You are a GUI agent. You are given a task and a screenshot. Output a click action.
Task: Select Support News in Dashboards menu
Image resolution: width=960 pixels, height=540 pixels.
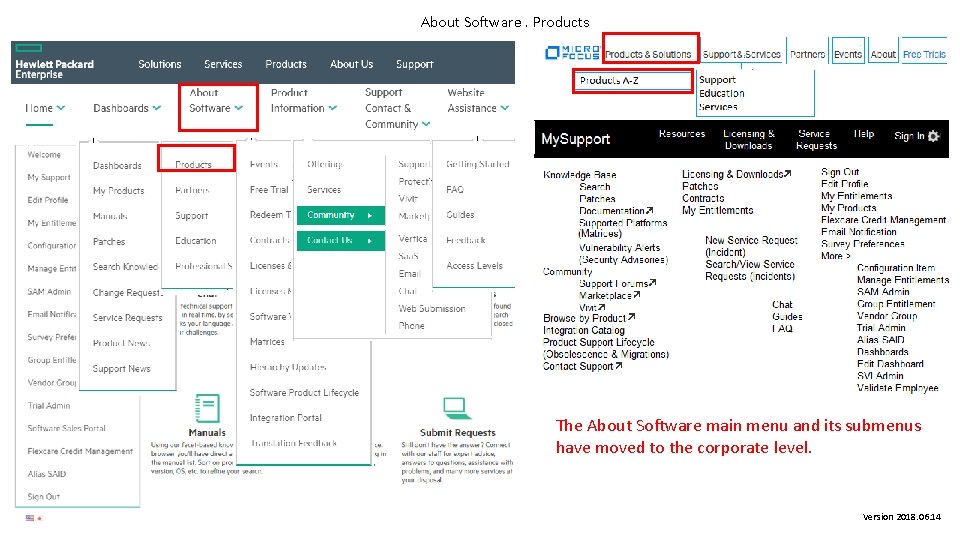121,369
